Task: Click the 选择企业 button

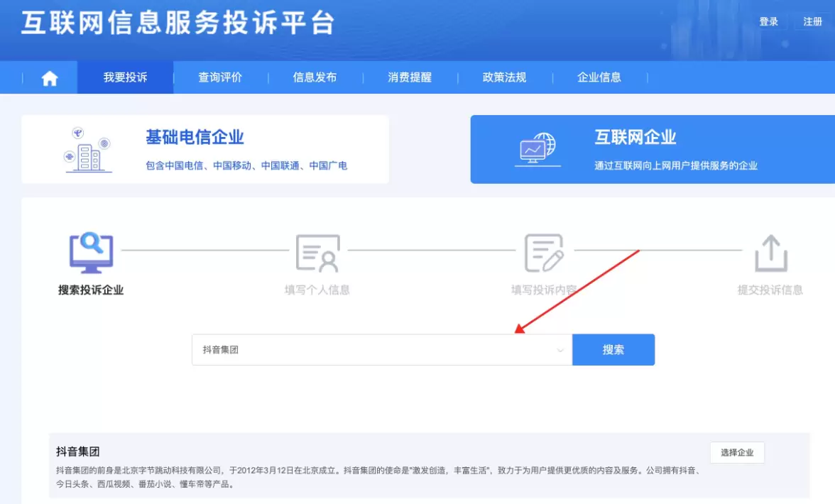Action: [737, 452]
